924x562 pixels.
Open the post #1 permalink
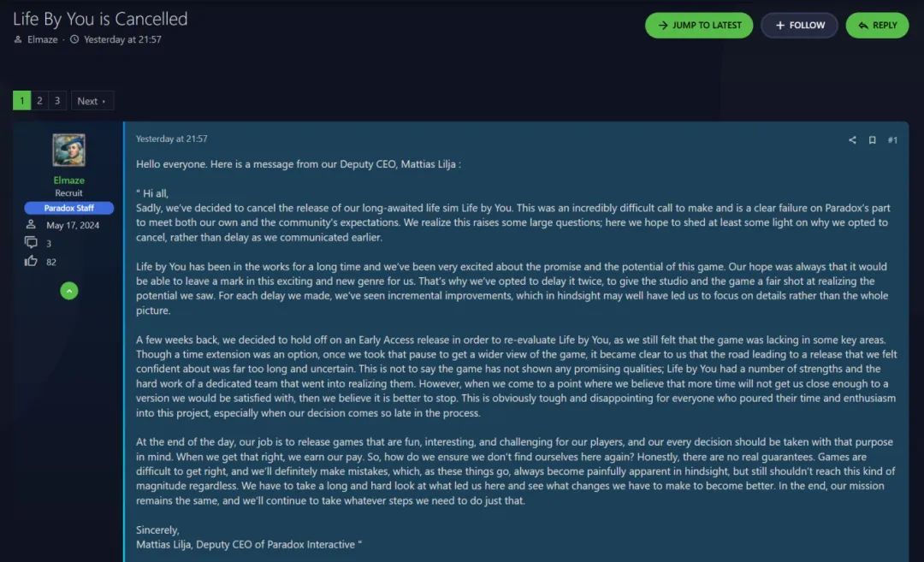(892, 140)
